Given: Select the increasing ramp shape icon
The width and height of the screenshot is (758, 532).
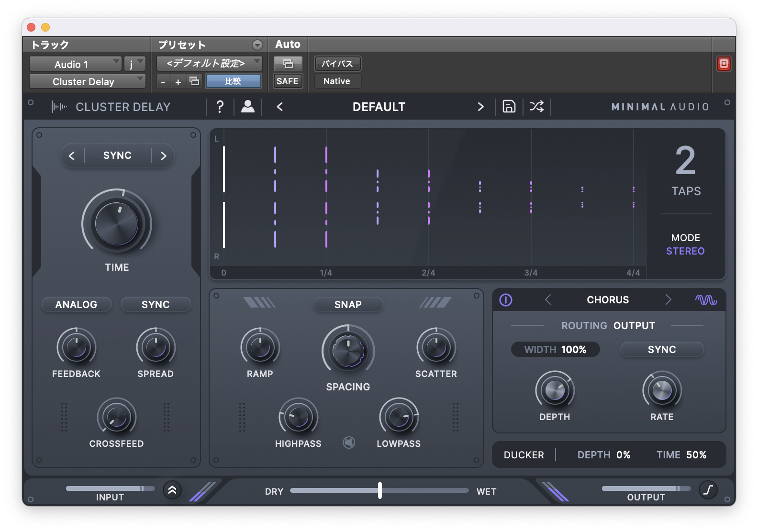Looking at the screenshot, I should click(435, 302).
